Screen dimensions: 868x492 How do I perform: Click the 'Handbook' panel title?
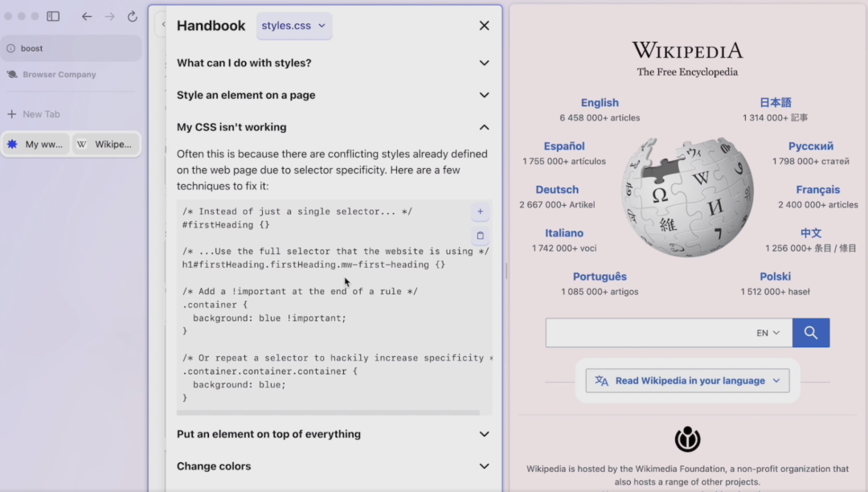tap(211, 26)
